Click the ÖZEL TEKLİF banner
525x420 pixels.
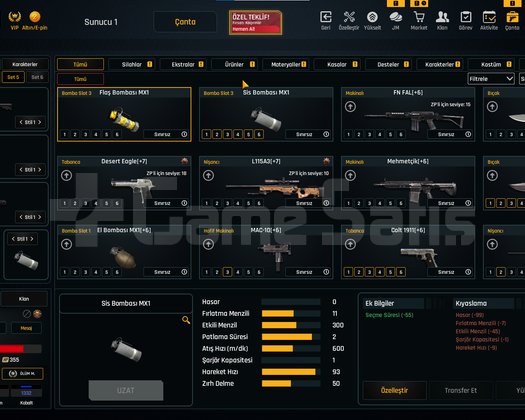pos(255,22)
